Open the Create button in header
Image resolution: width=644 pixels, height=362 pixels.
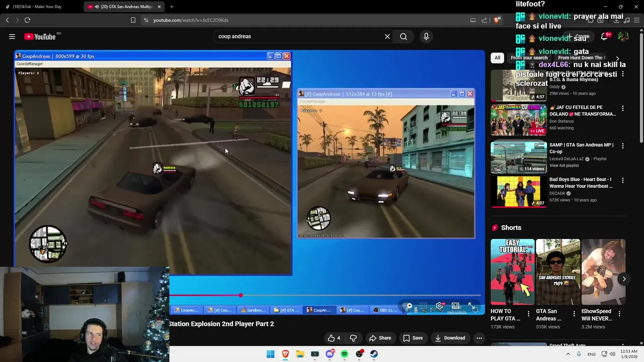tap(579, 36)
